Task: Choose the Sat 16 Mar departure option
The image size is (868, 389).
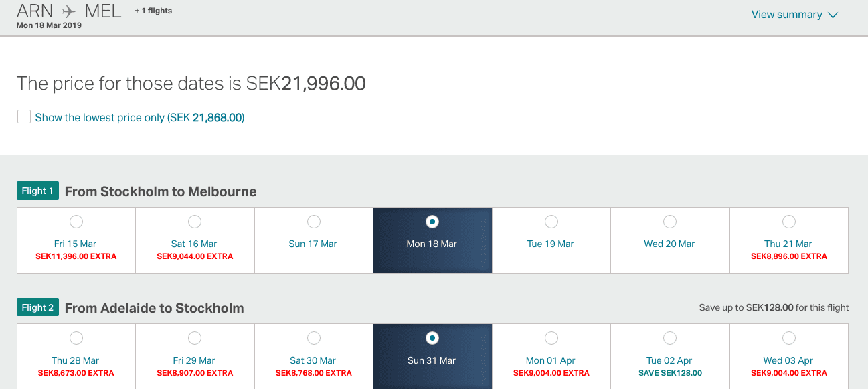Action: pyautogui.click(x=195, y=222)
